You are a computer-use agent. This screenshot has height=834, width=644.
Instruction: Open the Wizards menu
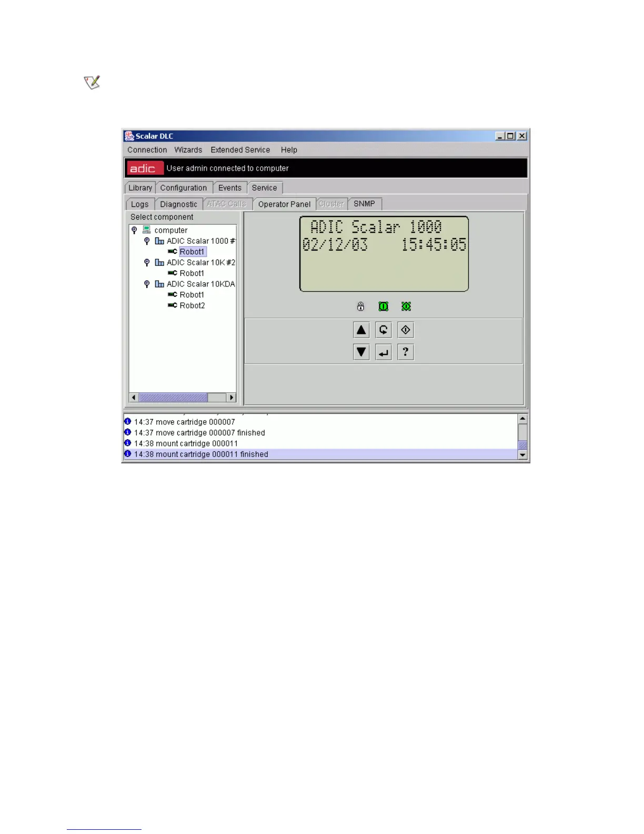point(188,150)
